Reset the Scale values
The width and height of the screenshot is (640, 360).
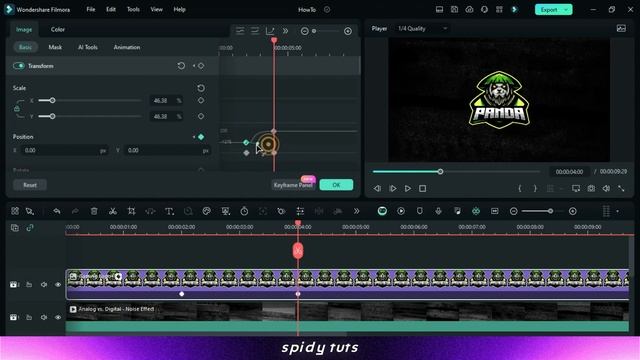pos(201,88)
